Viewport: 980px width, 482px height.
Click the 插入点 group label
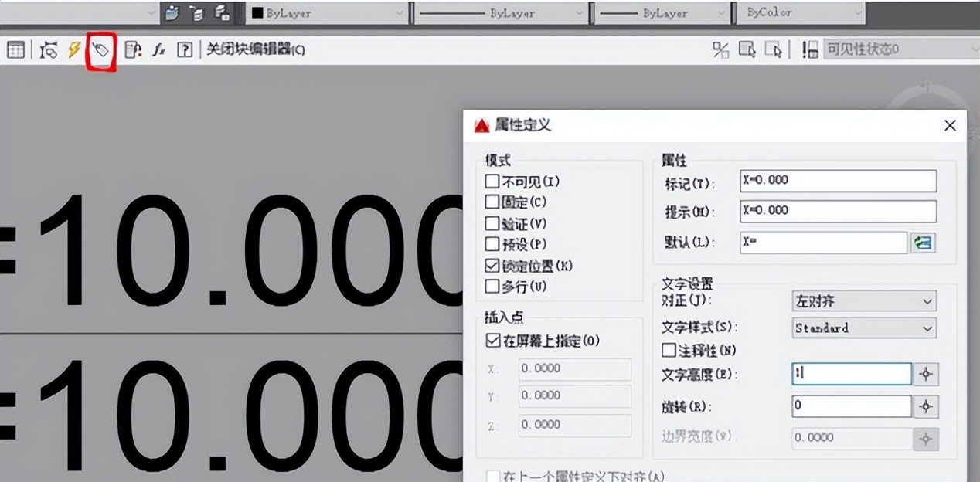(x=502, y=317)
